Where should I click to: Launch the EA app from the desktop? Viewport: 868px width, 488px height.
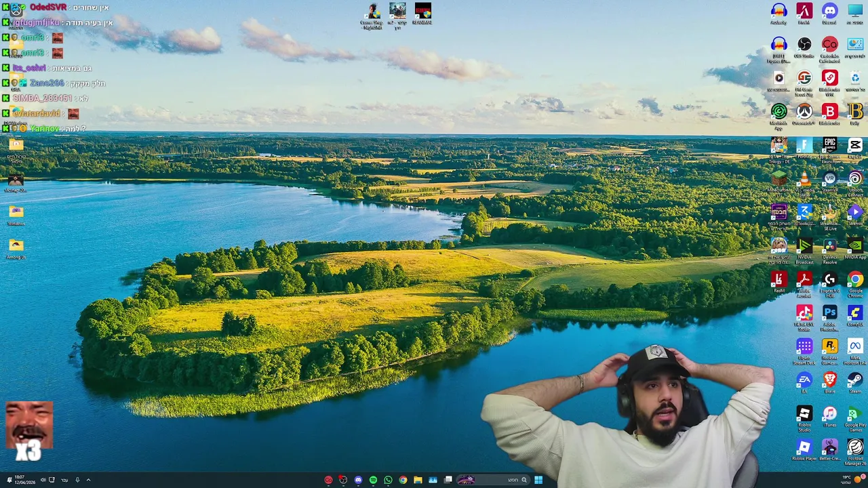(x=804, y=381)
